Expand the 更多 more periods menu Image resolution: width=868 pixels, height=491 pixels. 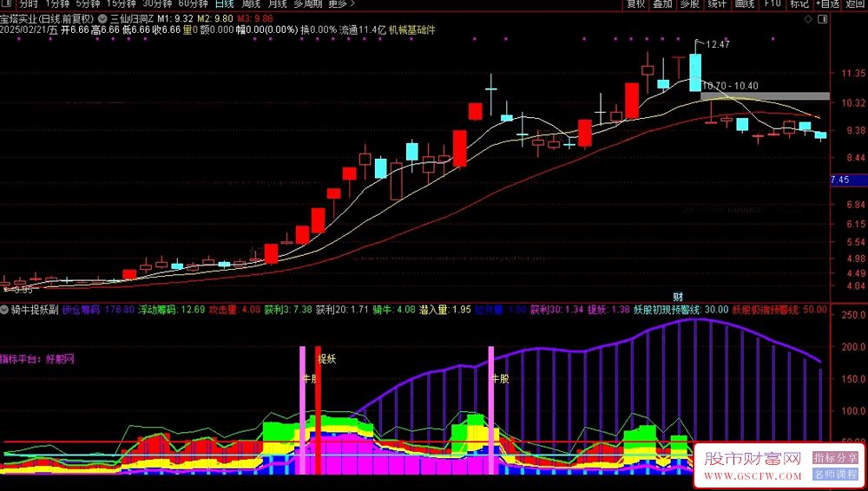(x=341, y=3)
